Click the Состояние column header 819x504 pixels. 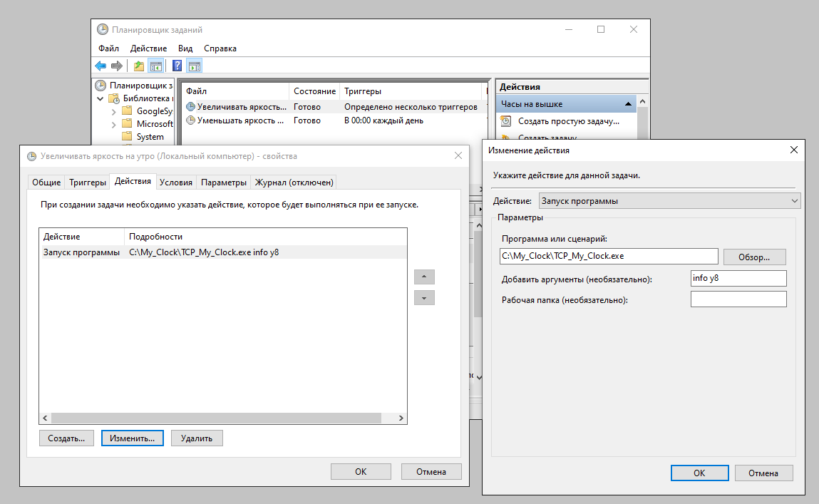click(314, 91)
